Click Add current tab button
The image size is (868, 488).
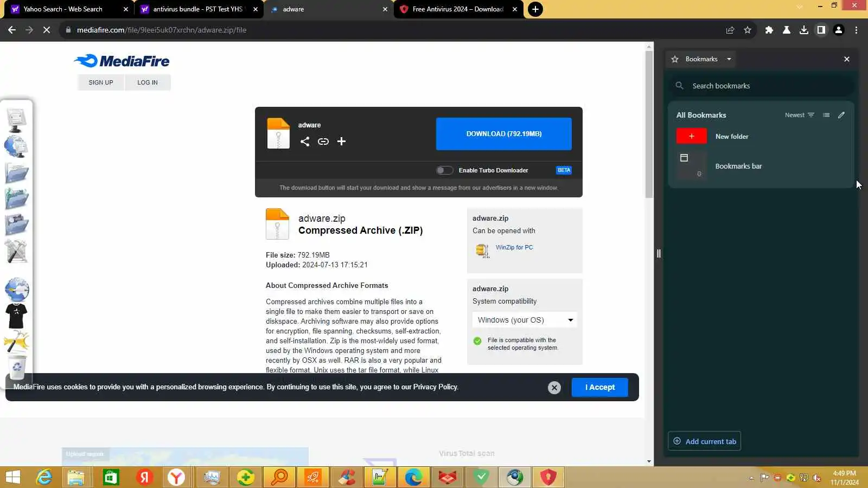pyautogui.click(x=704, y=441)
